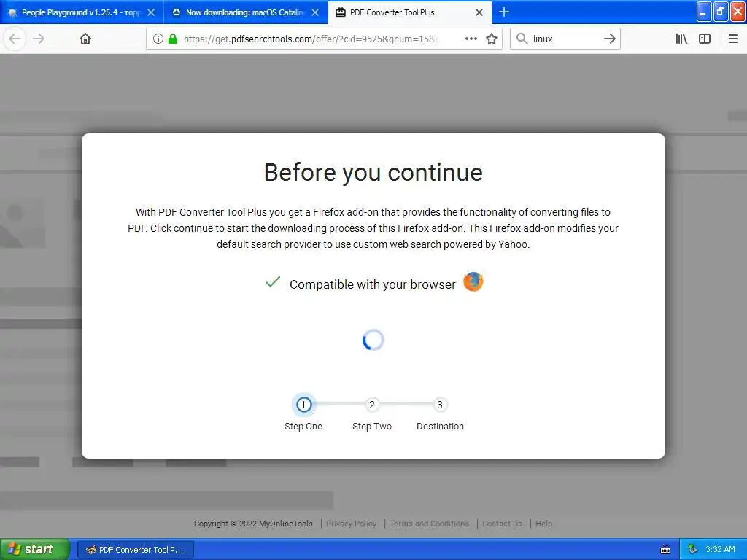The height and width of the screenshot is (560, 747).
Task: Open the Help footer link
Action: click(543, 524)
